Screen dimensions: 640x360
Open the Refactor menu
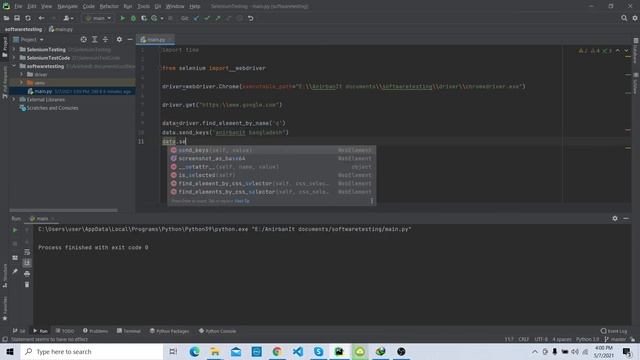[109, 7]
